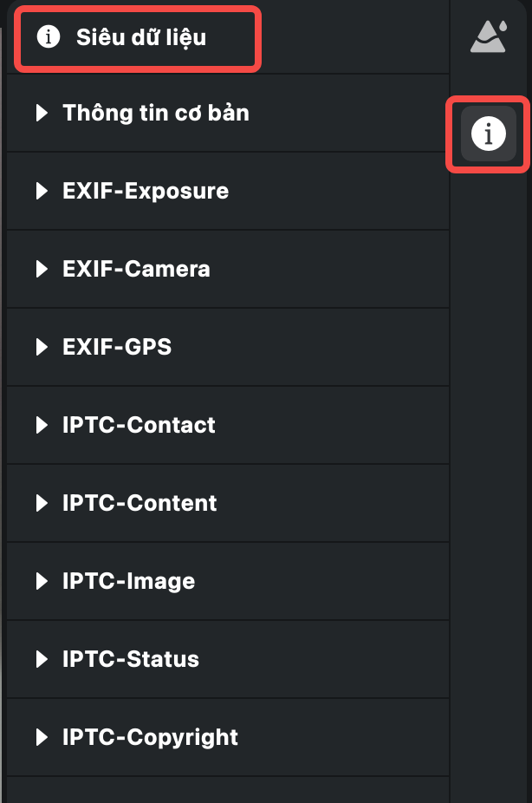Expand Thông tin cơ bản disclosure triangle
532x803 pixels.
42,113
